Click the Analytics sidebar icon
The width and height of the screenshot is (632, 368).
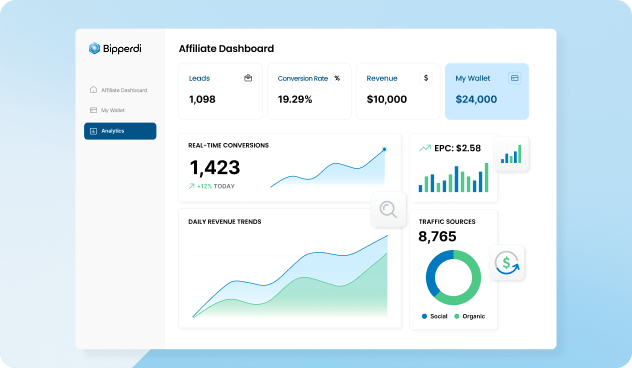pyautogui.click(x=93, y=131)
